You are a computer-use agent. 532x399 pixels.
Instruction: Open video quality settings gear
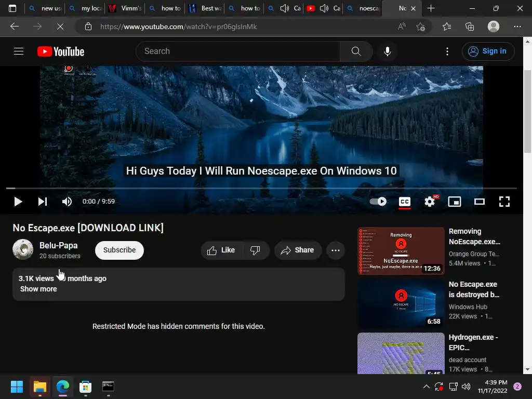click(x=430, y=202)
